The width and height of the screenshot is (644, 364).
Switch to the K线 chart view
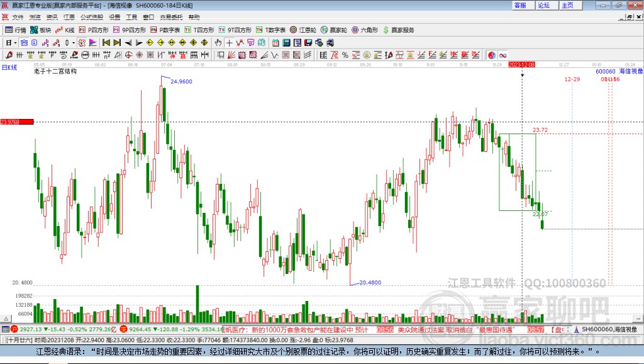coord(65,30)
